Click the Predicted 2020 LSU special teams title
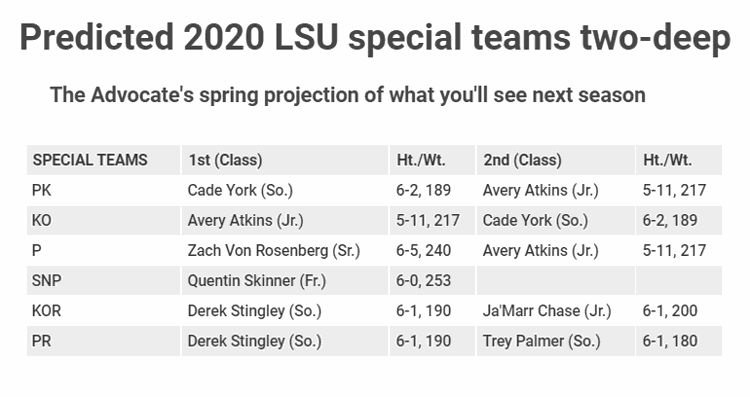 coord(375,38)
